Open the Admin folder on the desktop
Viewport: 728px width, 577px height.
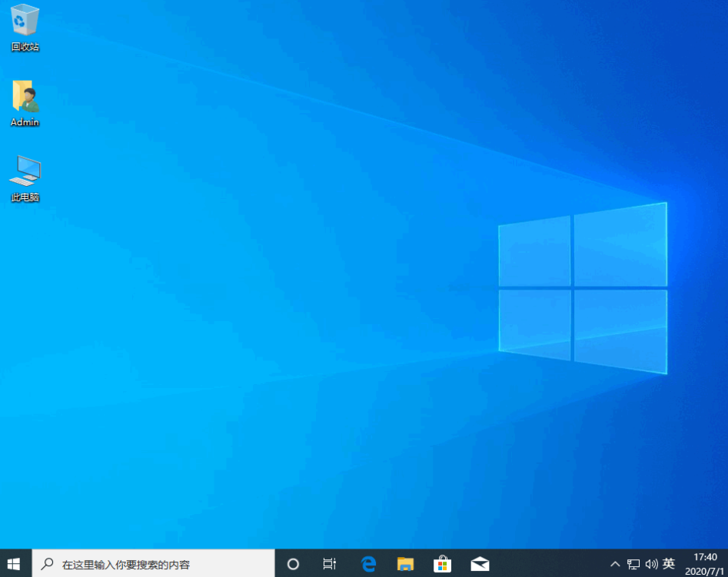point(24,98)
